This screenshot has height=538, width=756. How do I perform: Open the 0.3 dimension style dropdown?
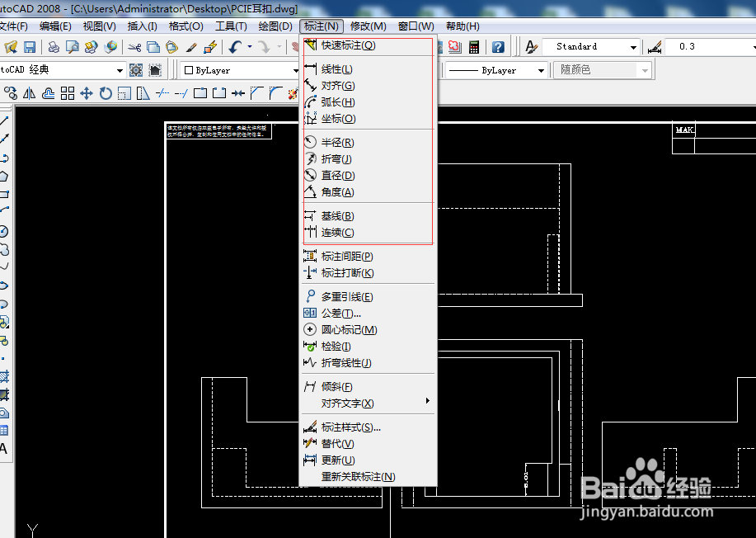[754, 47]
